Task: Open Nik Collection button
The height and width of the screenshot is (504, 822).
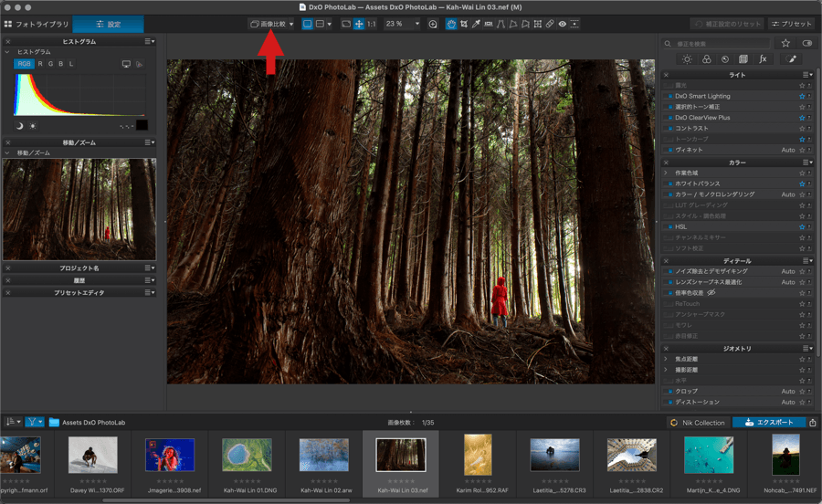Action: pyautogui.click(x=698, y=422)
